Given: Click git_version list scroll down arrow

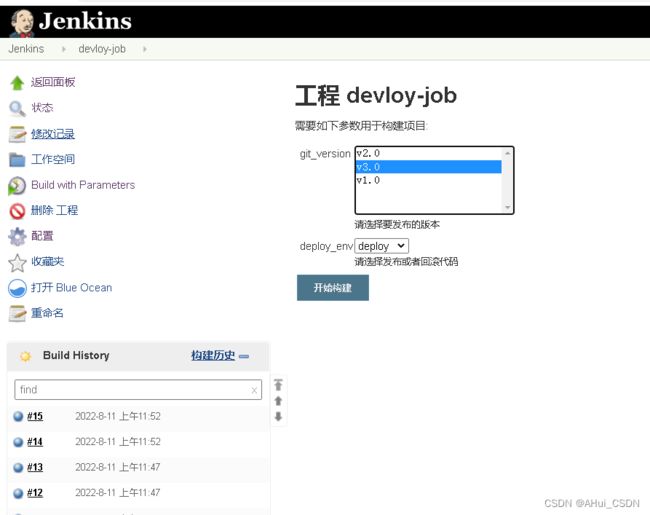Looking at the screenshot, I should tap(507, 207).
